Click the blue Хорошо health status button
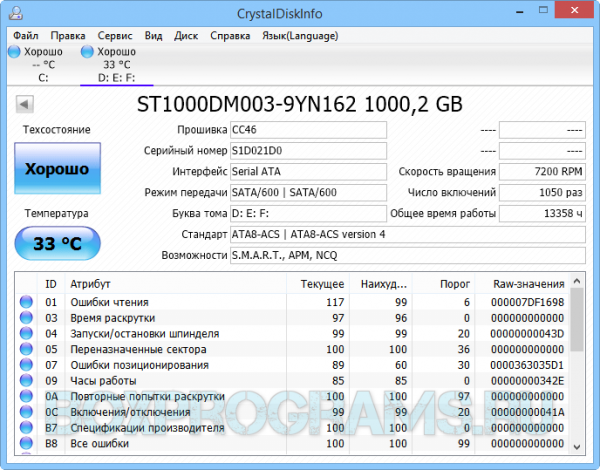600x470 pixels. tap(57, 168)
